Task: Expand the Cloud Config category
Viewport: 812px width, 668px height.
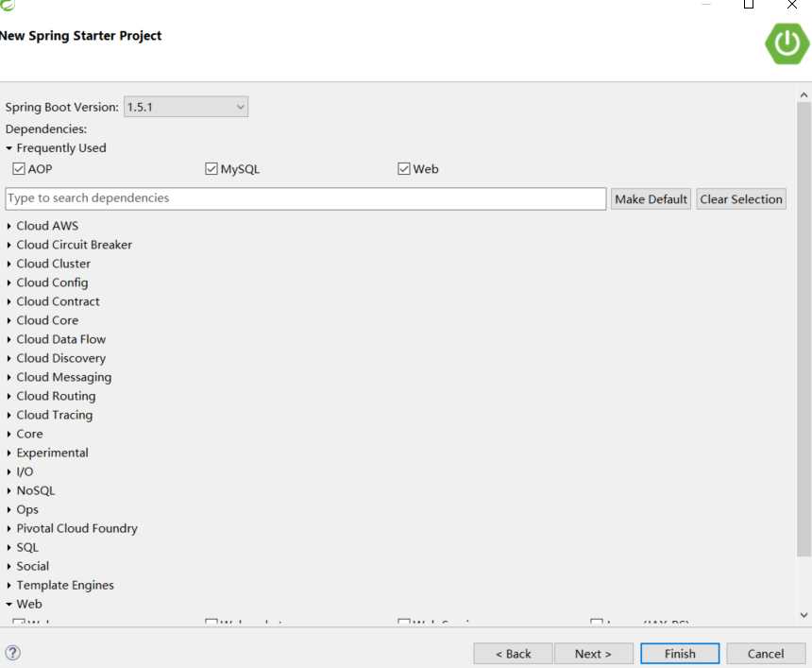Action: (8, 283)
